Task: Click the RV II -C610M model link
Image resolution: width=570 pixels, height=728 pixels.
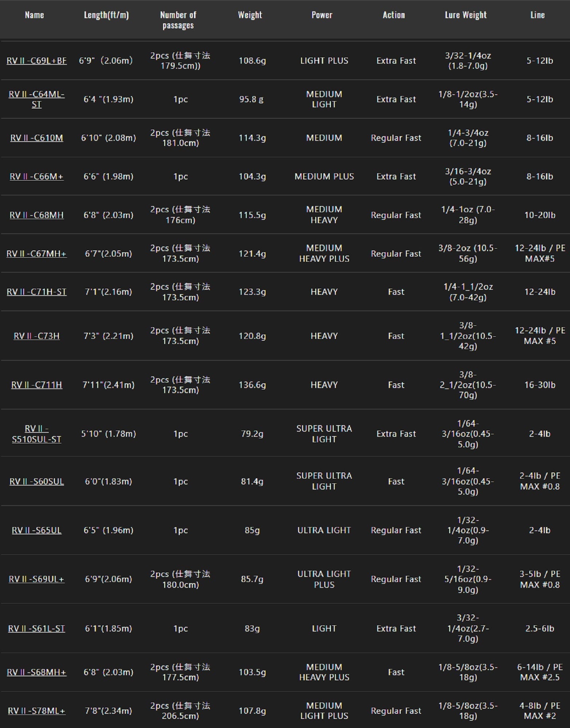Action: [36, 138]
